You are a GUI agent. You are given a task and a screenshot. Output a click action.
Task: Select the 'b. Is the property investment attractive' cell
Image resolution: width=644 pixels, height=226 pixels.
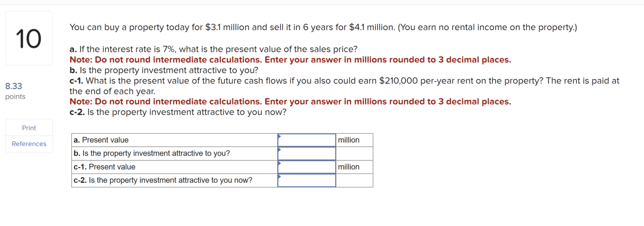(x=175, y=154)
